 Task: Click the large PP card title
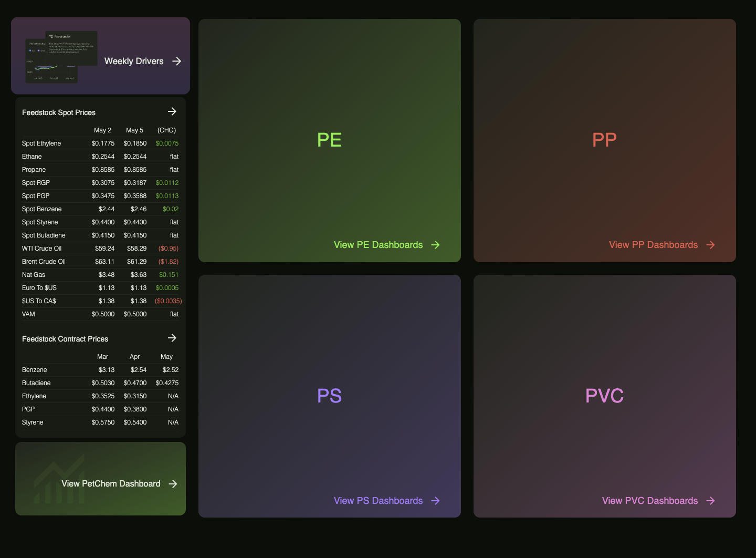coord(604,140)
